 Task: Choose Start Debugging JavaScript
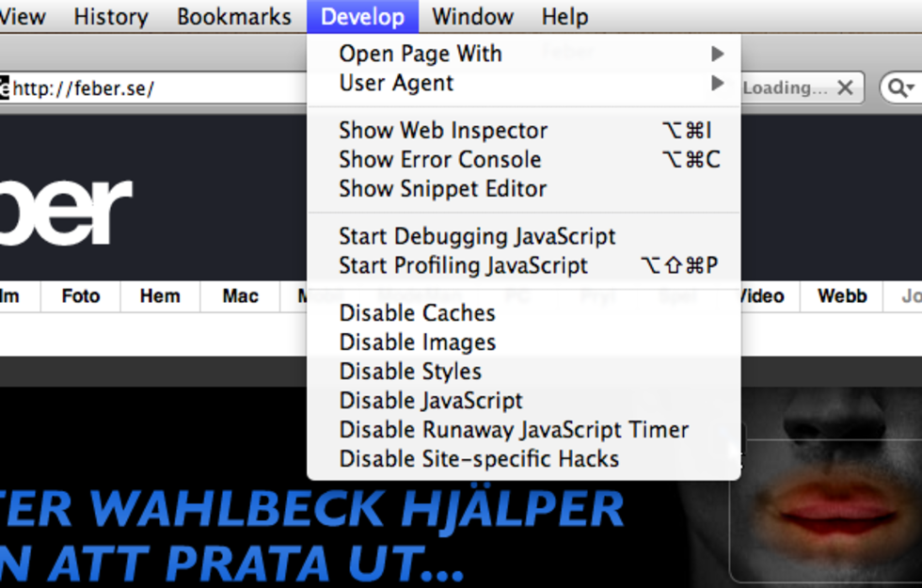477,236
